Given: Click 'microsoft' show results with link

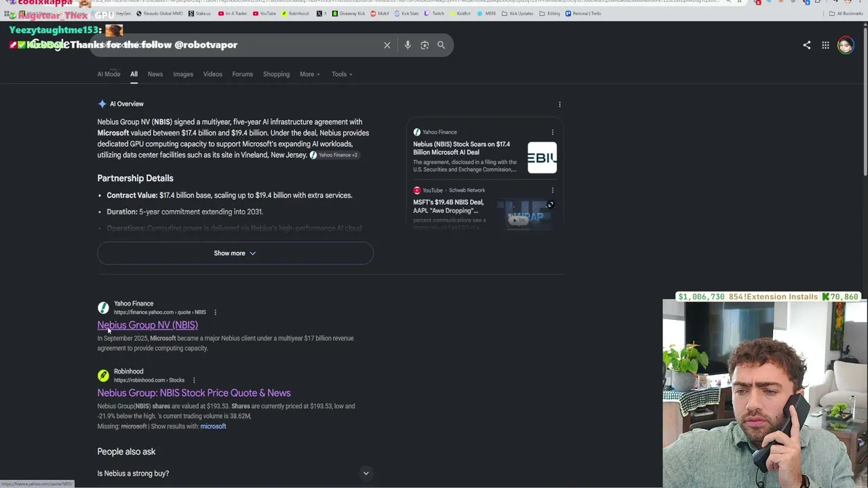Looking at the screenshot, I should (x=213, y=426).
